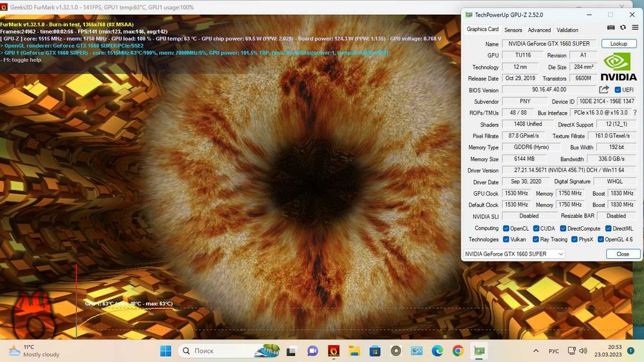This screenshot has width=644, height=362.
Task: Open Task View on the taskbar
Action: [292, 351]
